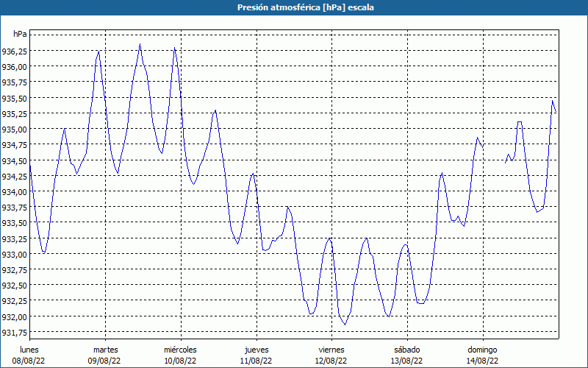
Task: Click the date 13/08/22
Action: pyautogui.click(x=407, y=361)
